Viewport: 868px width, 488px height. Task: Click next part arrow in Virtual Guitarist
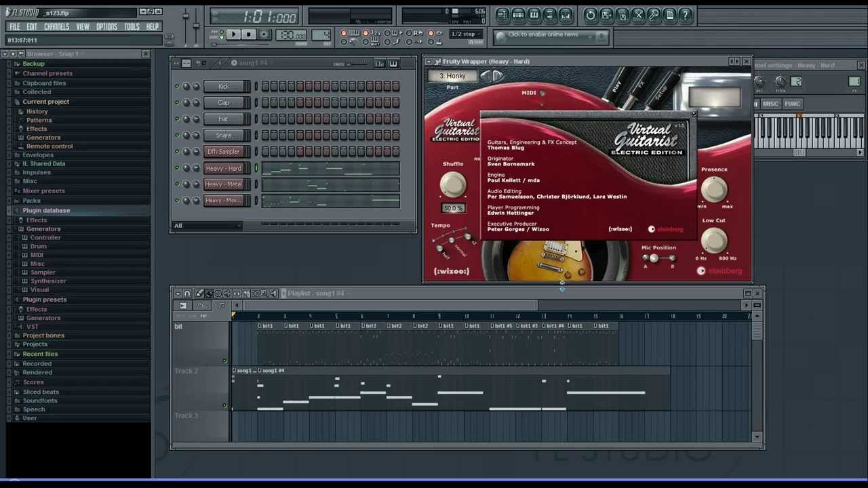498,77
